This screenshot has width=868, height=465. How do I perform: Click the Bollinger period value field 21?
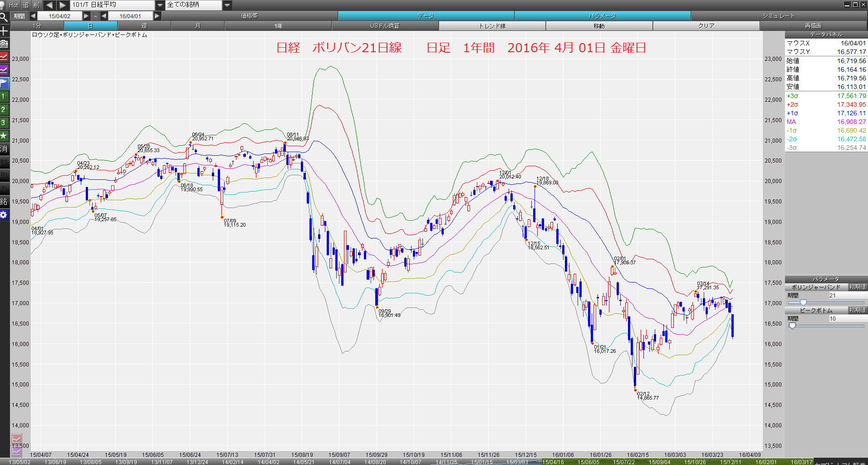tap(848, 295)
